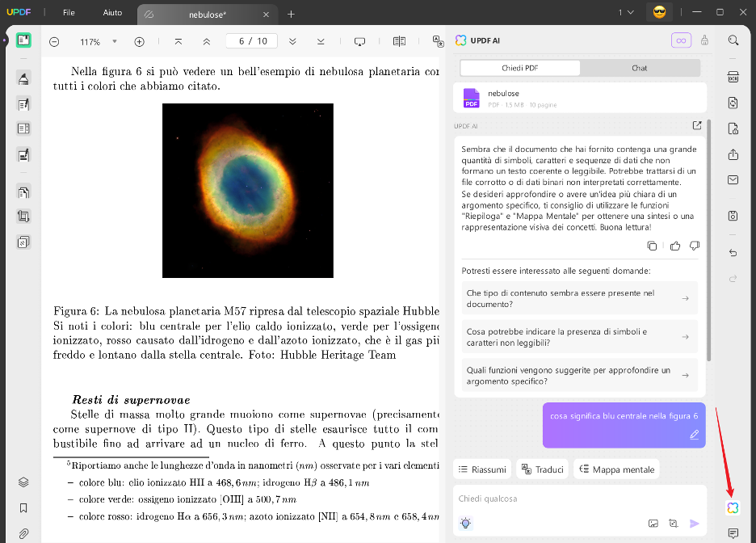Image resolution: width=756 pixels, height=543 pixels.
Task: Expand the zoom level dropdown arrow
Action: coord(115,42)
